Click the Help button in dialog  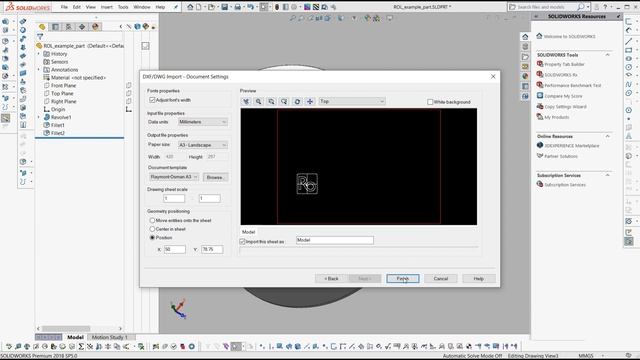click(x=479, y=278)
